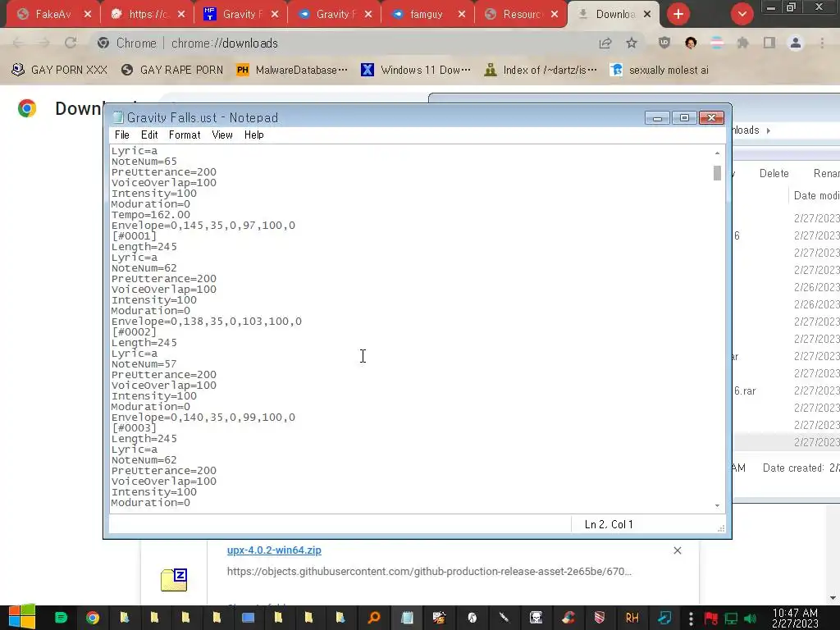Close the Downloads tab
840x630 pixels.
647,15
